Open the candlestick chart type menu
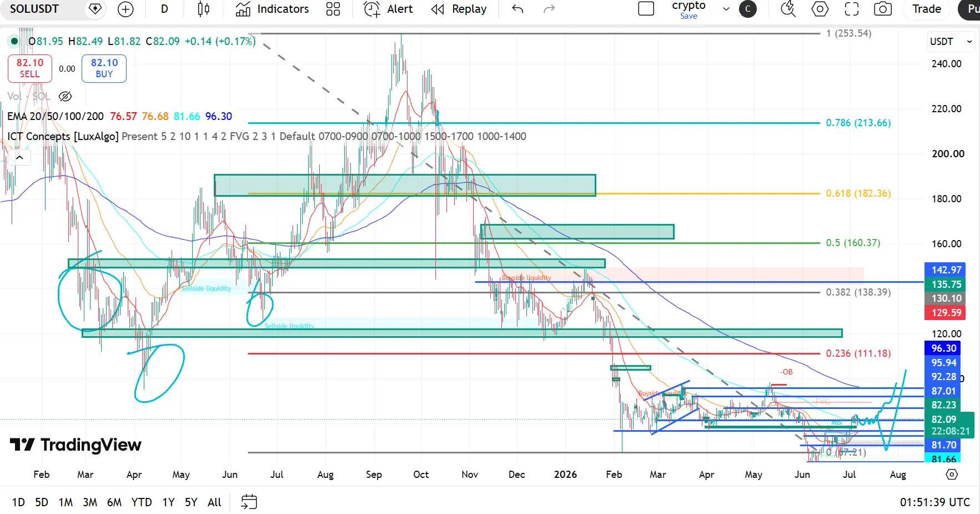 click(204, 9)
